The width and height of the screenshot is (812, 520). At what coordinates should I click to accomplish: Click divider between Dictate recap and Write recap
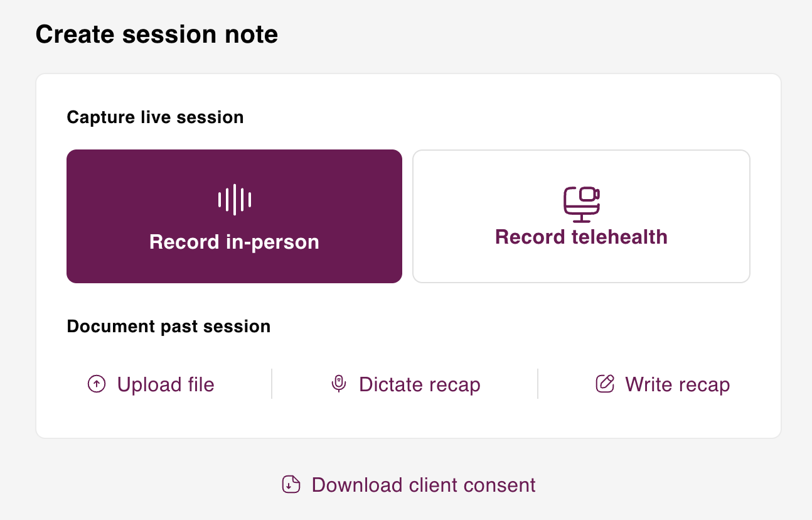click(x=538, y=384)
